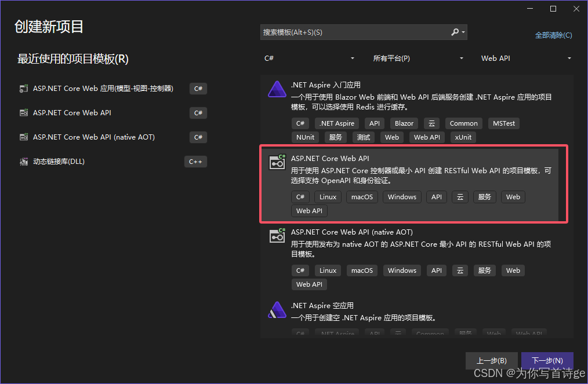Screen dimensions: 588x384
Task: Click the NUnit tag of Aspire starter template
Action: pyautogui.click(x=305, y=137)
